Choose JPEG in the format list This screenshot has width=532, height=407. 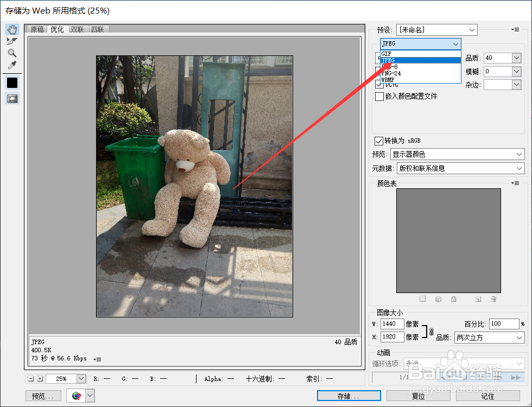pyautogui.click(x=421, y=60)
